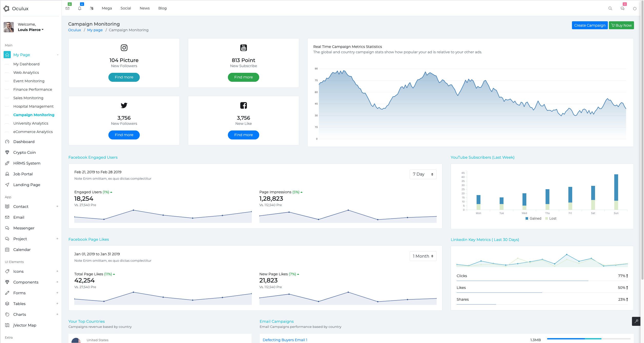Open eCommerce Analytics in sidebar
The image size is (644, 343).
pos(33,132)
